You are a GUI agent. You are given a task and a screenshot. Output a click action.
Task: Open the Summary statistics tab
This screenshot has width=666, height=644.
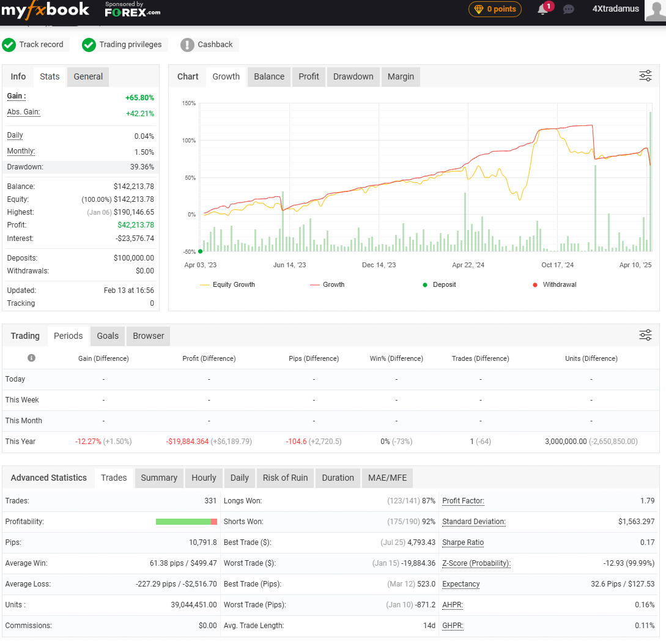[x=159, y=478]
